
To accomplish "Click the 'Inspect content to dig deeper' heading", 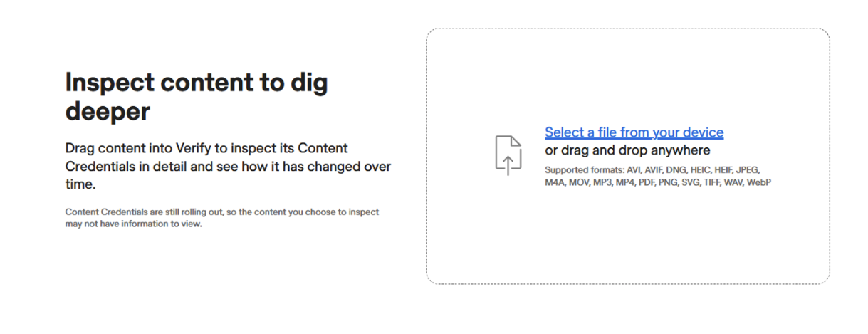I will (x=197, y=98).
